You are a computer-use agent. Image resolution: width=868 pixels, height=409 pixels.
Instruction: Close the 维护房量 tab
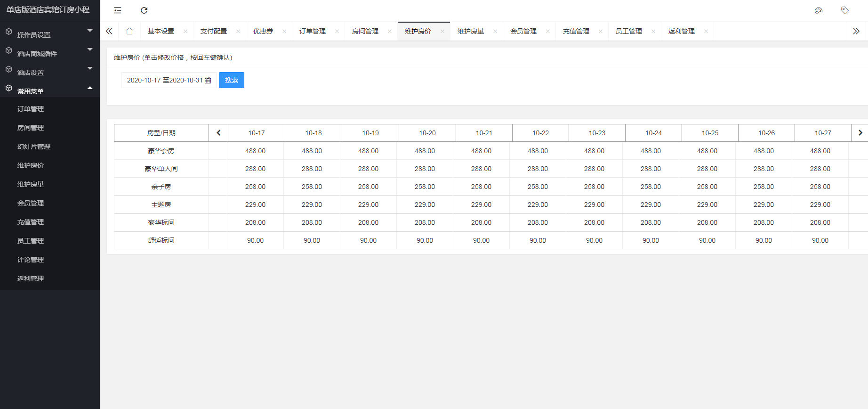pyautogui.click(x=495, y=32)
